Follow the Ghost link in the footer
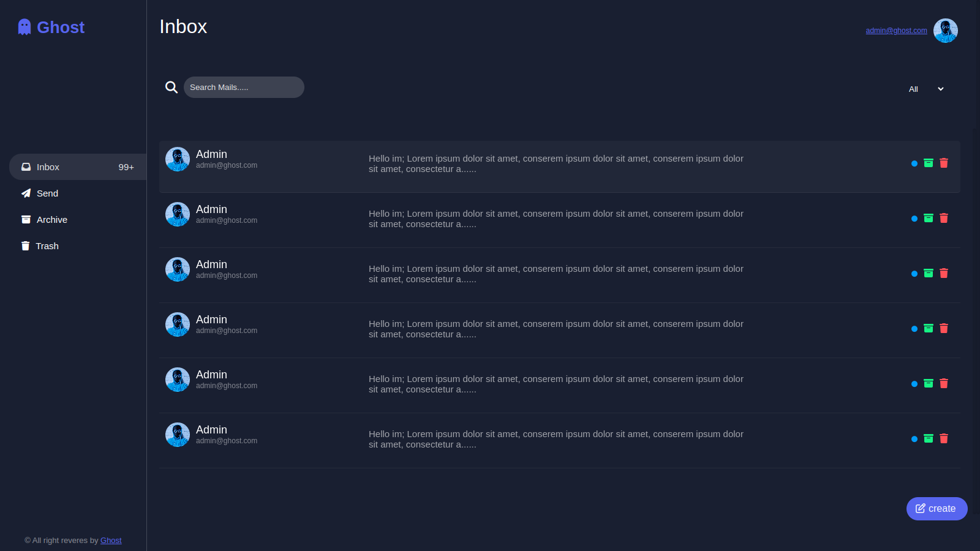This screenshot has height=551, width=980. (111, 541)
